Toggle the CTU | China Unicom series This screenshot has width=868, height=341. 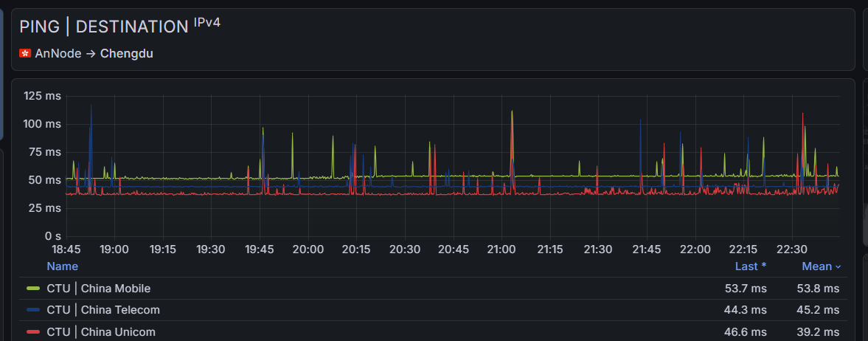tap(101, 331)
